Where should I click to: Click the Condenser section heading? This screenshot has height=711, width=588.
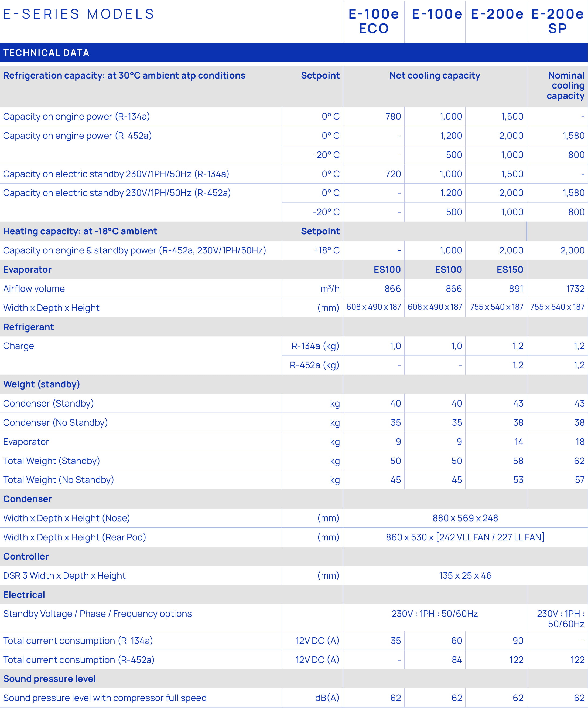(x=28, y=499)
